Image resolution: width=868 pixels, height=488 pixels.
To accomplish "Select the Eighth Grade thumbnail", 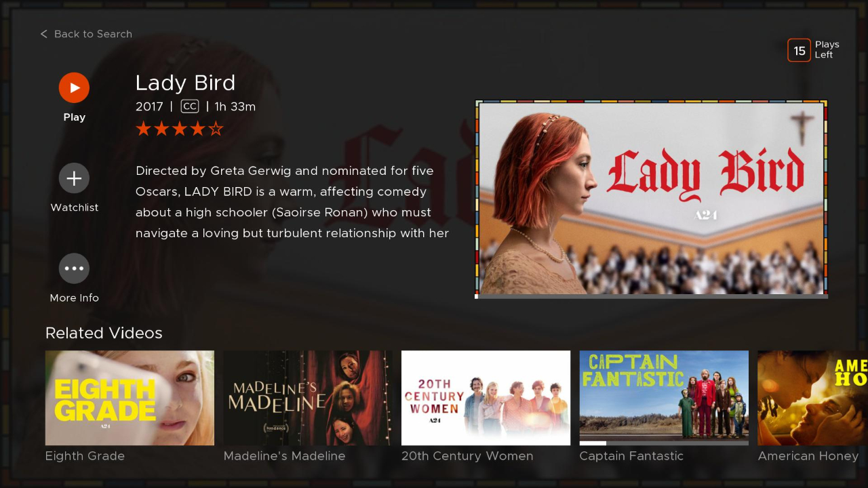I will pyautogui.click(x=130, y=398).
